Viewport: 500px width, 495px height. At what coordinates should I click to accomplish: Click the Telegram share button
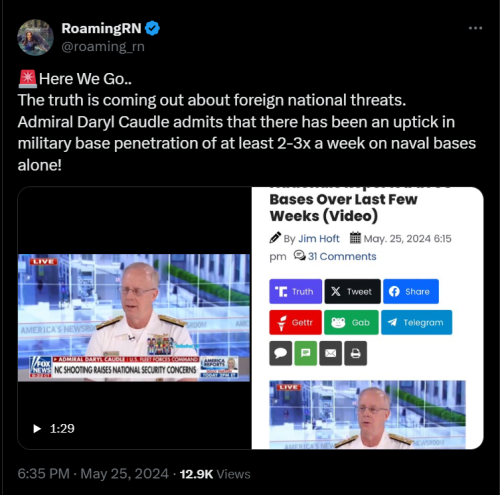pyautogui.click(x=417, y=322)
